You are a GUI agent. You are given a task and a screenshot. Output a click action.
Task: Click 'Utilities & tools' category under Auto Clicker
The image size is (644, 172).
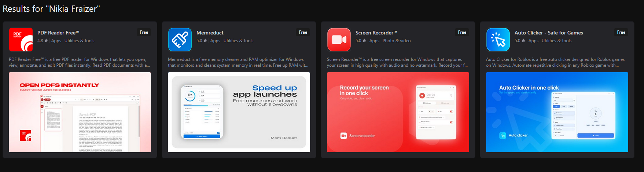[557, 41]
